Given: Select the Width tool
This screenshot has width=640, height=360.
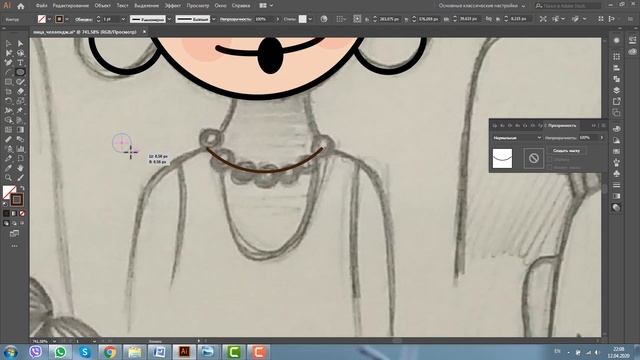Looking at the screenshot, I should [8, 111].
